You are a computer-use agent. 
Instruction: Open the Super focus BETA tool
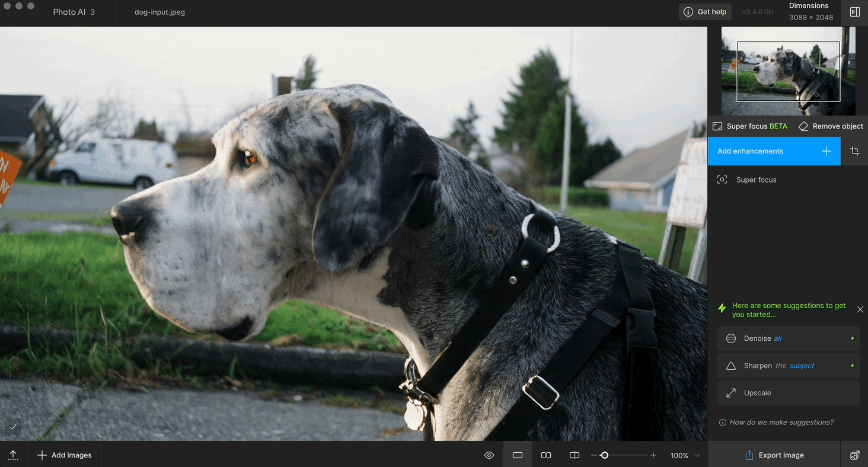[750, 126]
